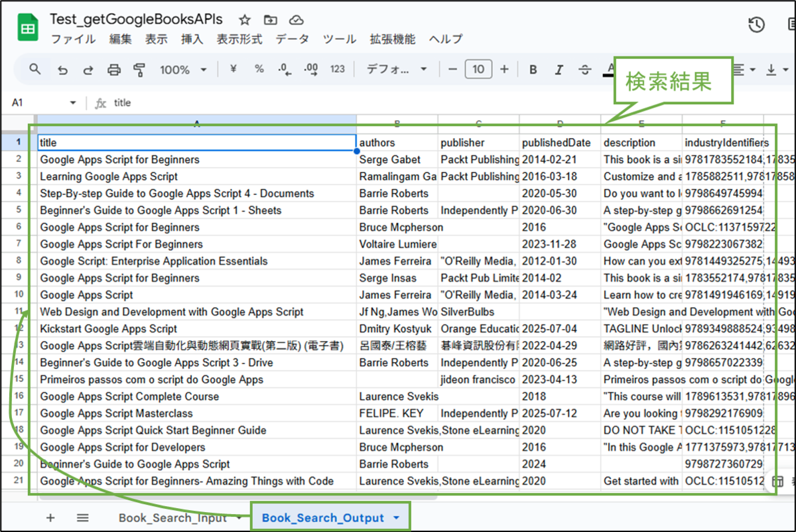Open the データ menu
The image size is (796, 532).
pyautogui.click(x=293, y=39)
